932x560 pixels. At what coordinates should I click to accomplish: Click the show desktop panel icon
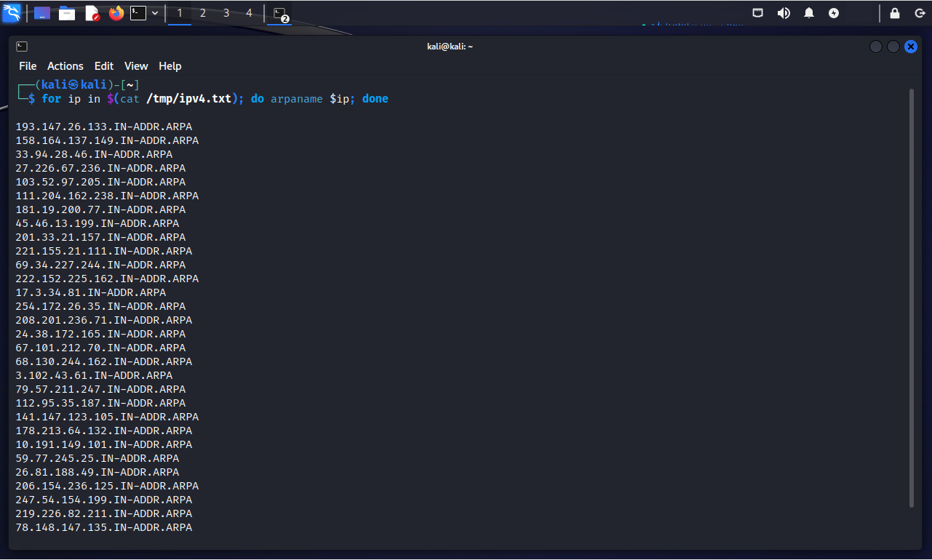point(42,13)
